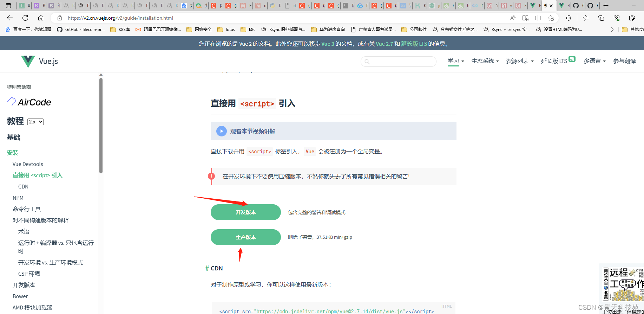This screenshot has height=314, width=644.
Task: Click the Vue.js logo
Action: [39, 61]
